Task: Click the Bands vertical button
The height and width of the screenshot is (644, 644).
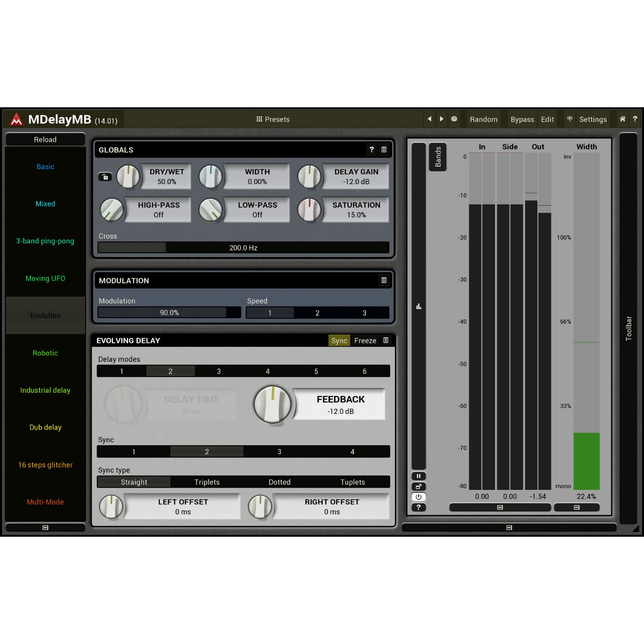Action: click(x=438, y=157)
